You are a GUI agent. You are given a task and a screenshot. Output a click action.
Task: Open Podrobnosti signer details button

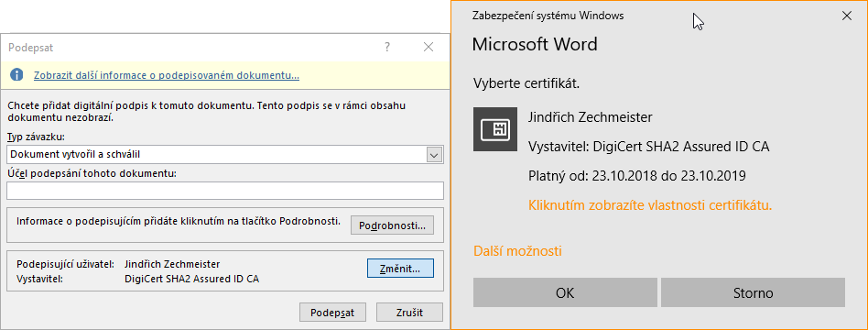(x=392, y=225)
